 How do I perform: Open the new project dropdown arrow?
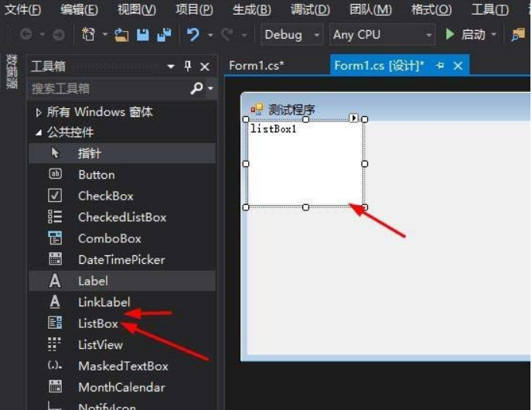pyautogui.click(x=105, y=35)
